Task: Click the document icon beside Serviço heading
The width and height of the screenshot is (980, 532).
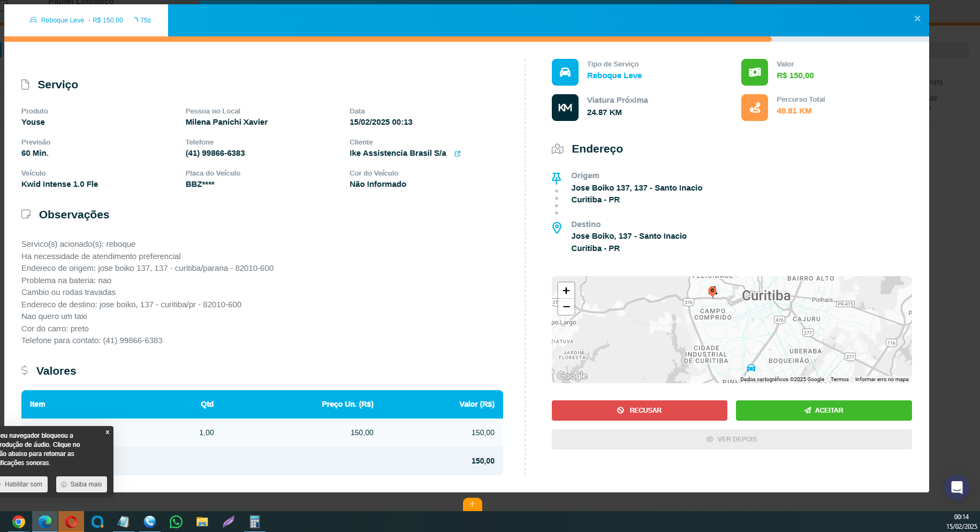Action: pos(25,85)
